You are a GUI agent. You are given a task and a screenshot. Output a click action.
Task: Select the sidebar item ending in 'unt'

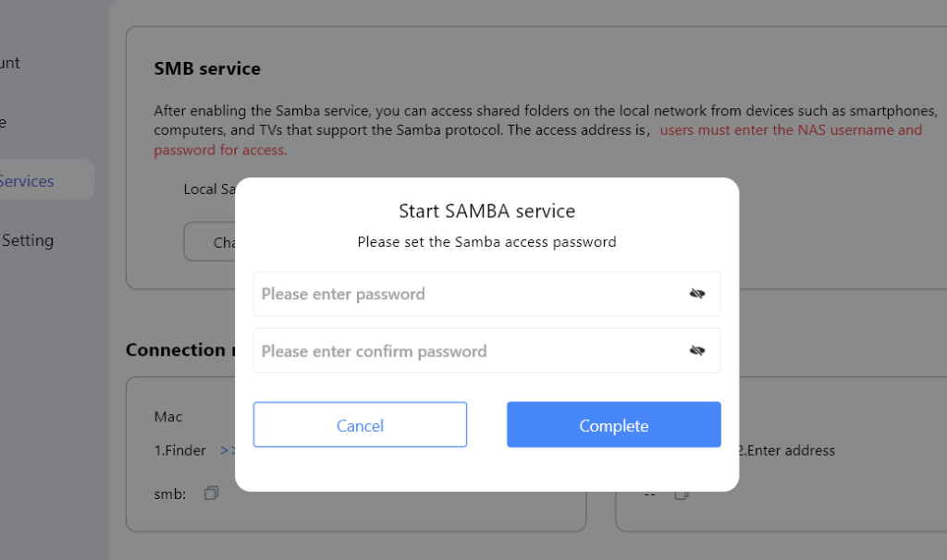point(11,63)
